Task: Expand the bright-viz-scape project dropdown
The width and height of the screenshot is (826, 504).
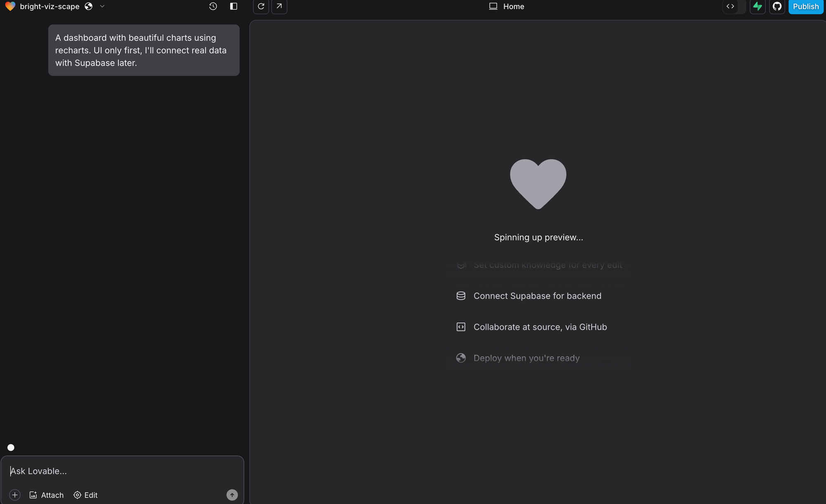Action: click(x=102, y=6)
